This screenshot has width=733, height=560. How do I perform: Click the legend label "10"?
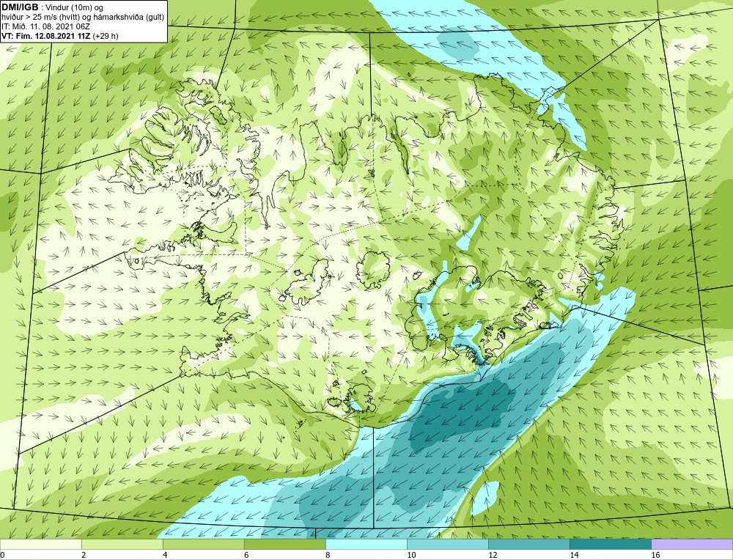411,555
